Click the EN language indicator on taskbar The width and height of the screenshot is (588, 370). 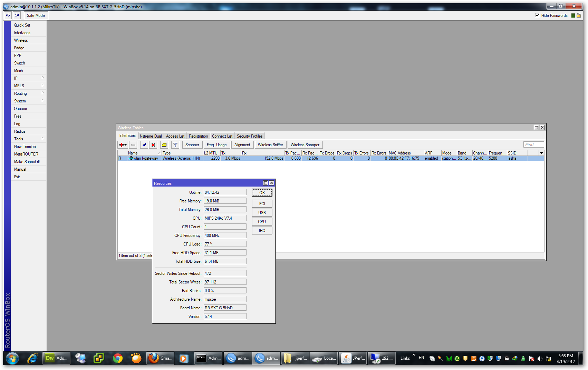pos(421,358)
